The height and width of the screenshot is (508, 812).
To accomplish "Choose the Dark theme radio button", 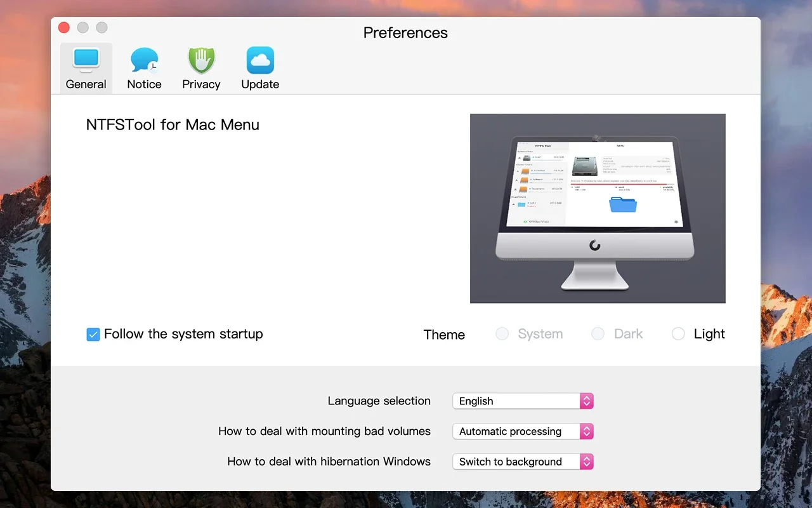I will pos(598,334).
